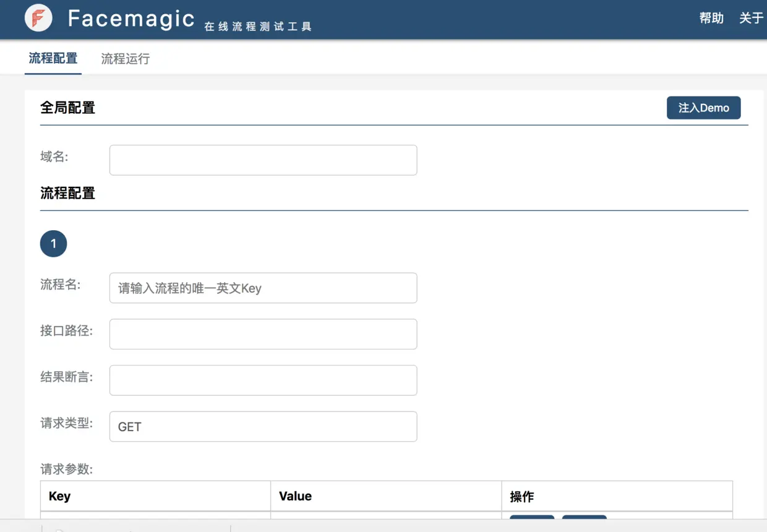Click the 操作 column header

(617, 496)
